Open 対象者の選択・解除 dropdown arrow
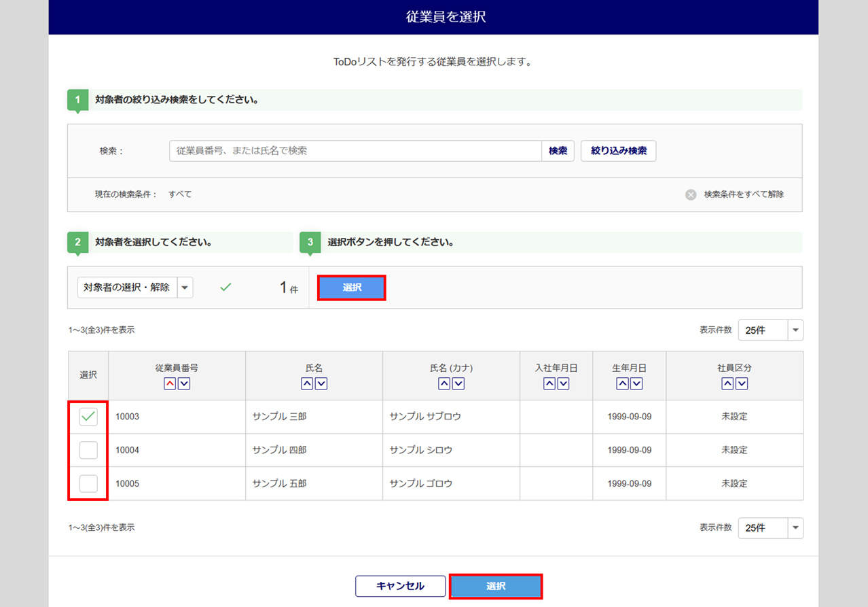 [185, 288]
